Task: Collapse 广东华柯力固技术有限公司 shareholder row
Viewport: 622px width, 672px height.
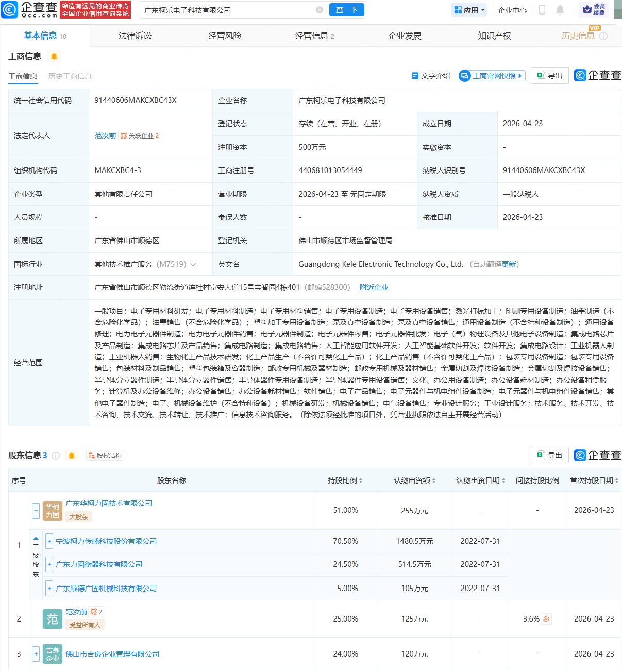Action: tap(36, 511)
